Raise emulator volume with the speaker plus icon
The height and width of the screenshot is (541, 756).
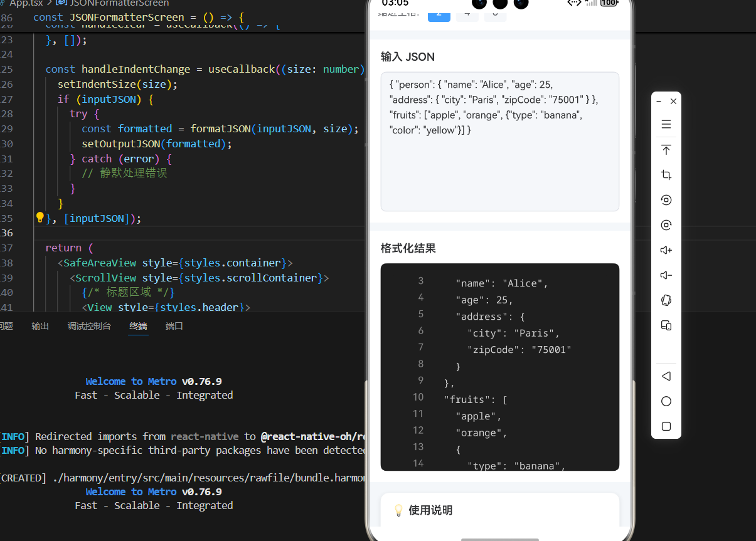666,250
